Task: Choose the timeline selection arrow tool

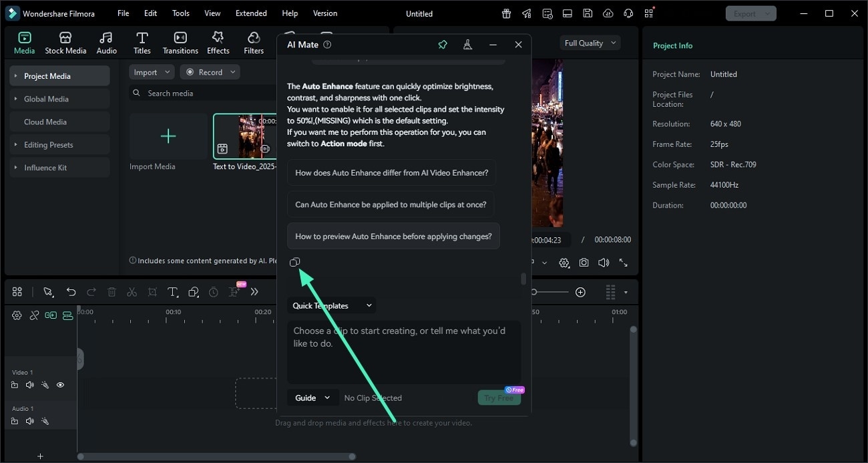Action: click(x=48, y=292)
